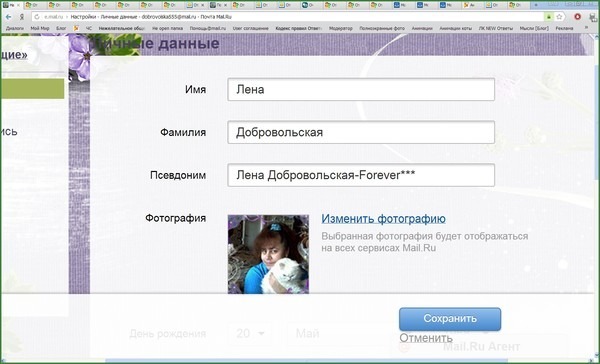Close the active first browser tab
The image size is (600, 364).
coord(18,5)
